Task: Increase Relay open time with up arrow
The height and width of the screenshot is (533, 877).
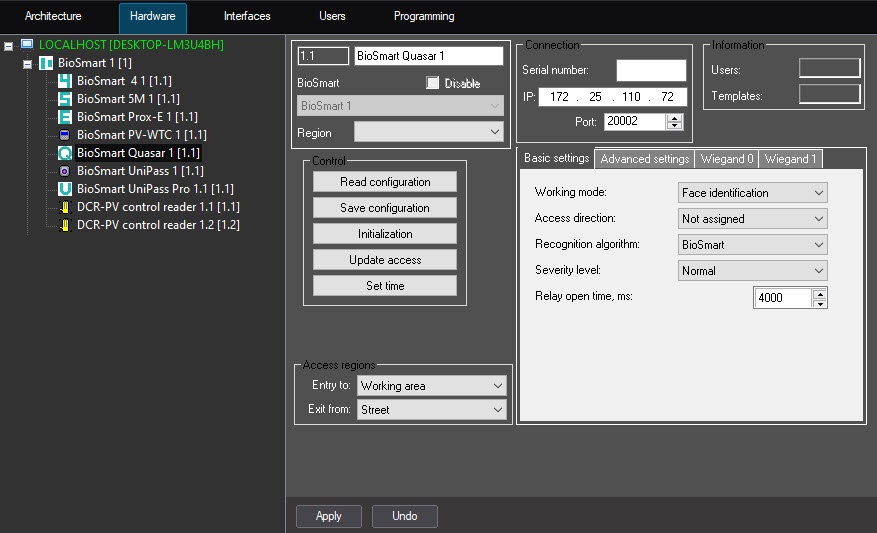Action: pos(820,294)
